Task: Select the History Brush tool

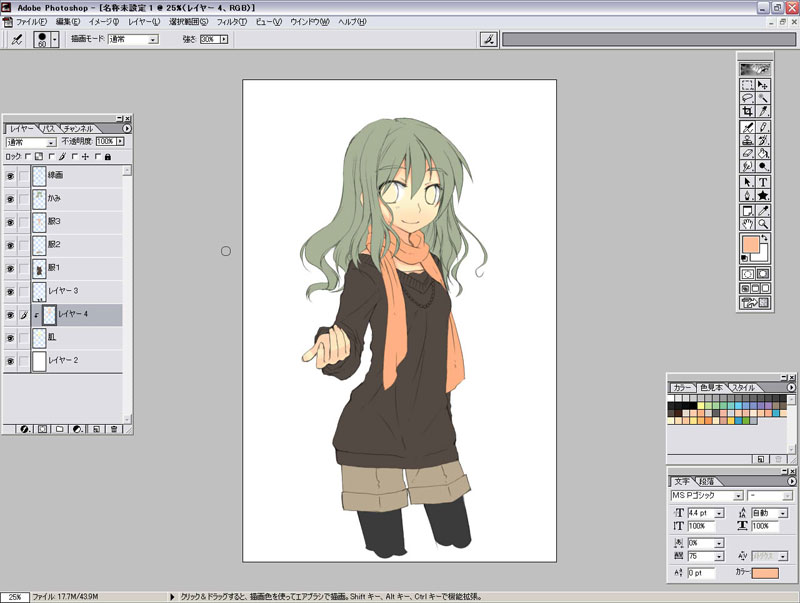Action: pos(763,140)
